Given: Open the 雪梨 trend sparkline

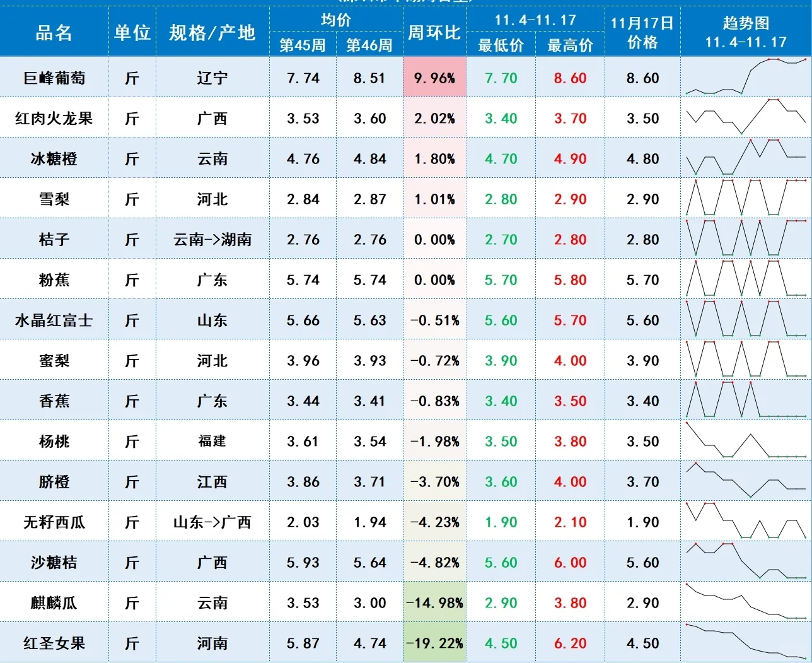Looking at the screenshot, I should tap(746, 198).
